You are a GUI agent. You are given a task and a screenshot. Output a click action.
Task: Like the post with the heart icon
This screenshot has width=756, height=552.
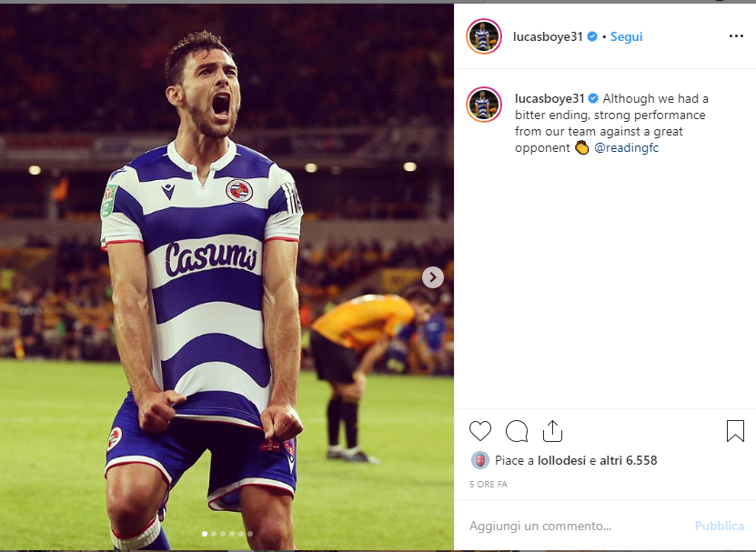click(480, 431)
